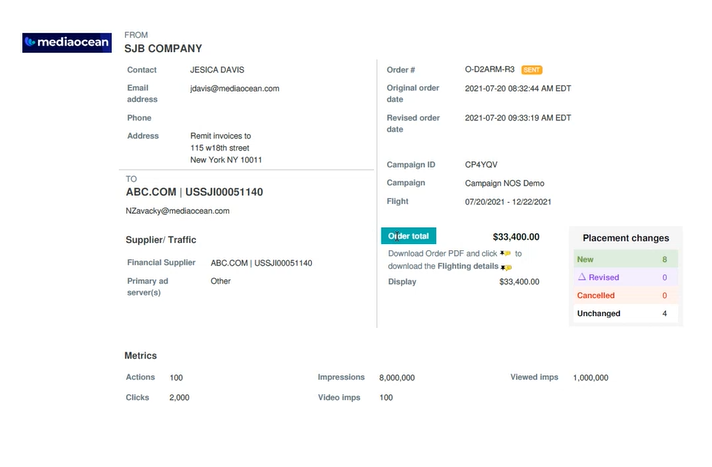Click the Flighting details bold text
This screenshot has height=467, width=712.
(468, 267)
